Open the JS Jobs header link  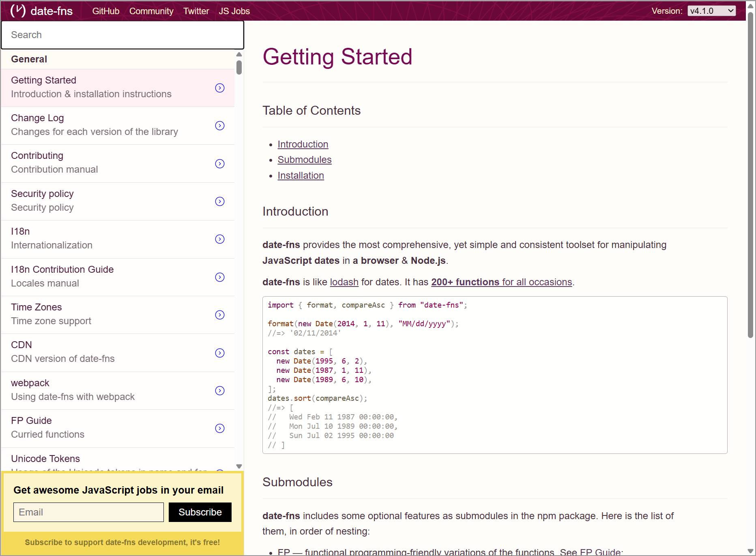(x=234, y=11)
